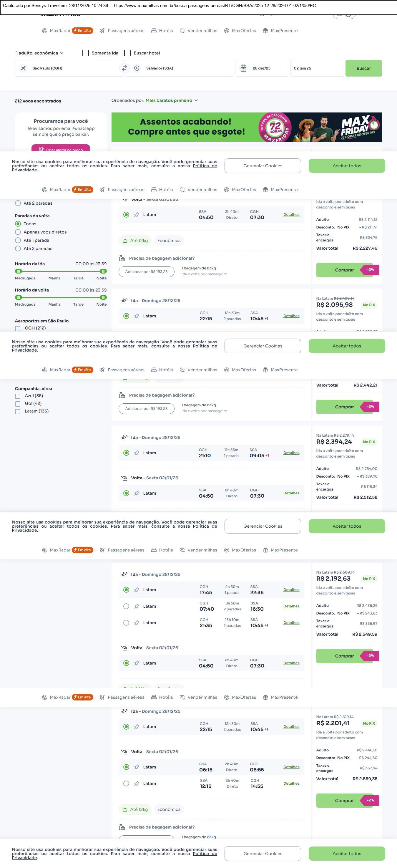The width and height of the screenshot is (397, 868).
Task: Click the calendar icon beside 28 dez/25
Action: click(x=243, y=68)
